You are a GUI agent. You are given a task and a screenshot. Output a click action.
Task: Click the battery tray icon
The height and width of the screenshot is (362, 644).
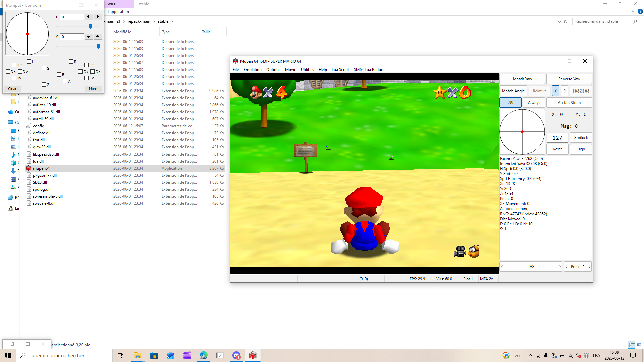point(562,355)
